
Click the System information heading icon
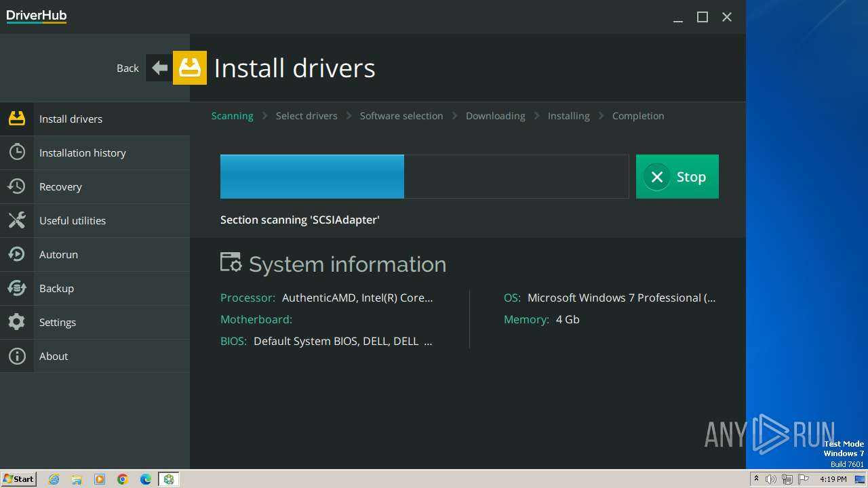point(231,263)
